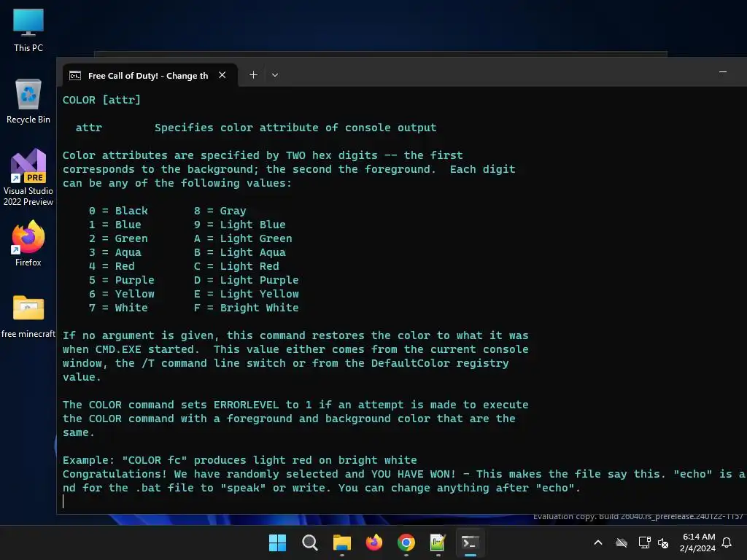Launch Firefox from desktop shortcut

(28, 244)
